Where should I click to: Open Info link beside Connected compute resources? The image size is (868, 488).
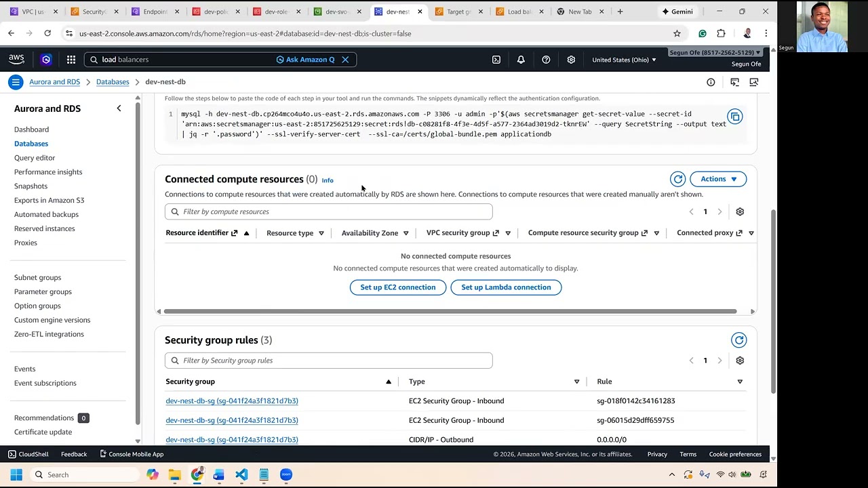click(x=328, y=180)
